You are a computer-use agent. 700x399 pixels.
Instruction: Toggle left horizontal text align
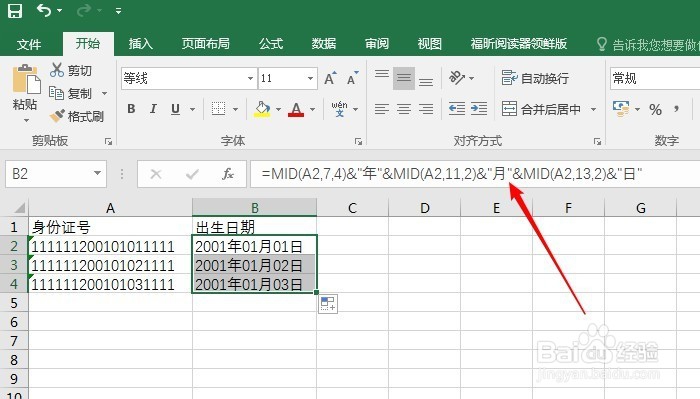382,108
